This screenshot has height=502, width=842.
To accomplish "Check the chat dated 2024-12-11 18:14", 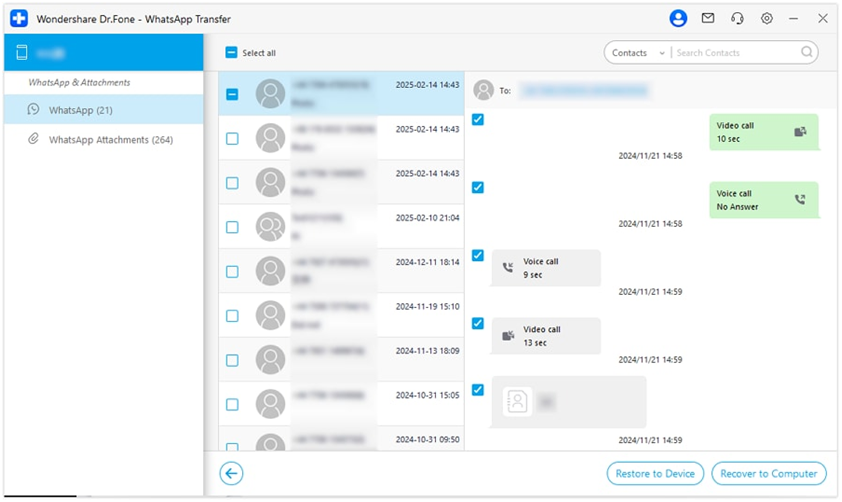I will [232, 272].
